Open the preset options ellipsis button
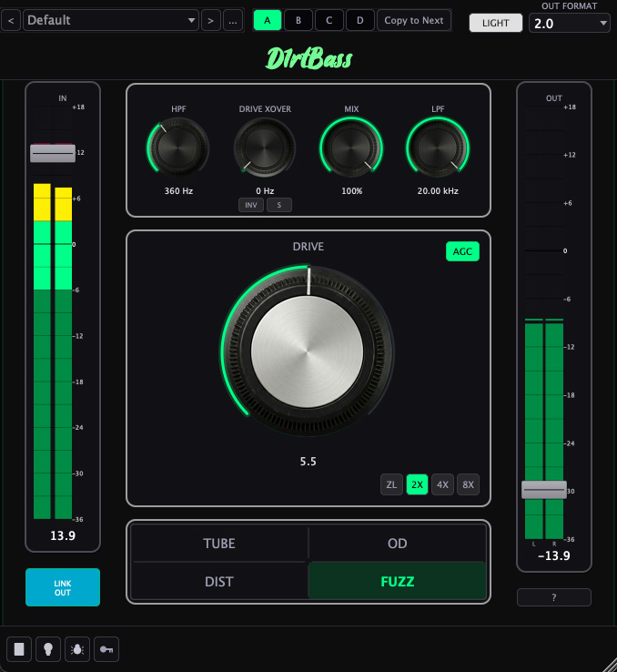Image resolution: width=617 pixels, height=672 pixels. tap(234, 20)
